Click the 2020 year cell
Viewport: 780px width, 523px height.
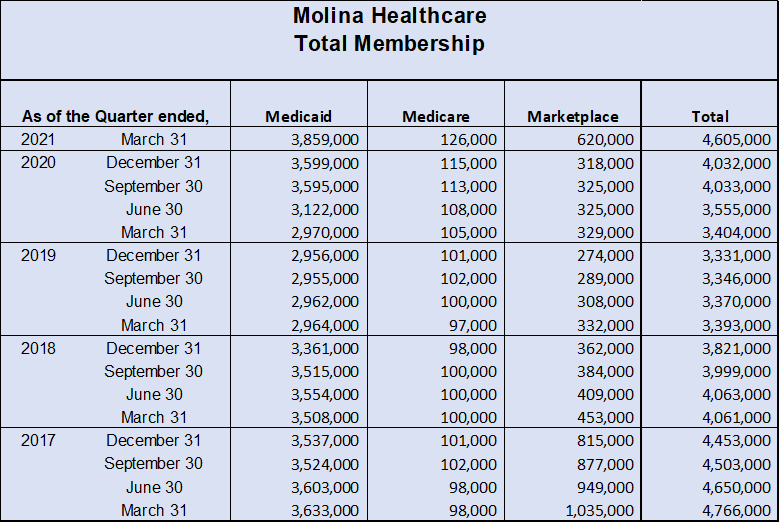[38, 163]
